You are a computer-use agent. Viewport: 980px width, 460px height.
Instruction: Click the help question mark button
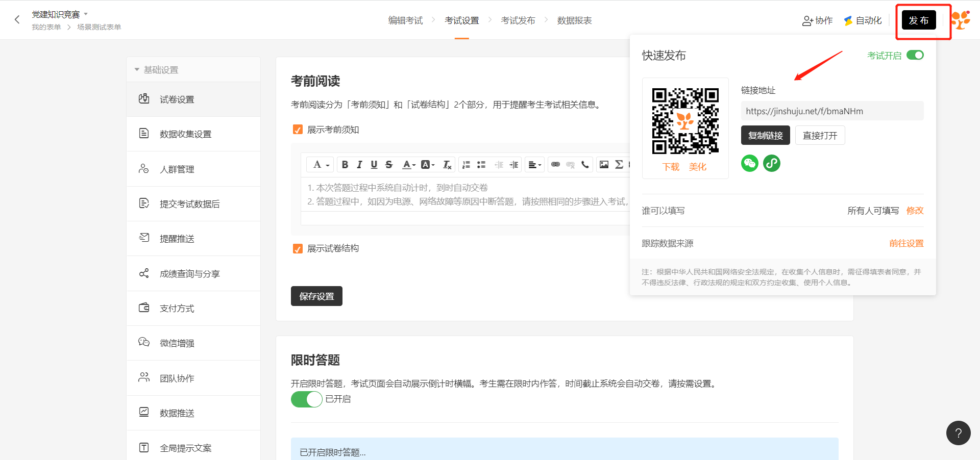958,433
